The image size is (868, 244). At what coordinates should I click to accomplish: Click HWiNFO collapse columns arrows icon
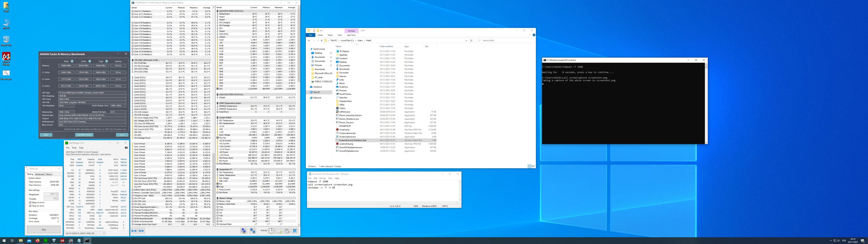coord(141,231)
